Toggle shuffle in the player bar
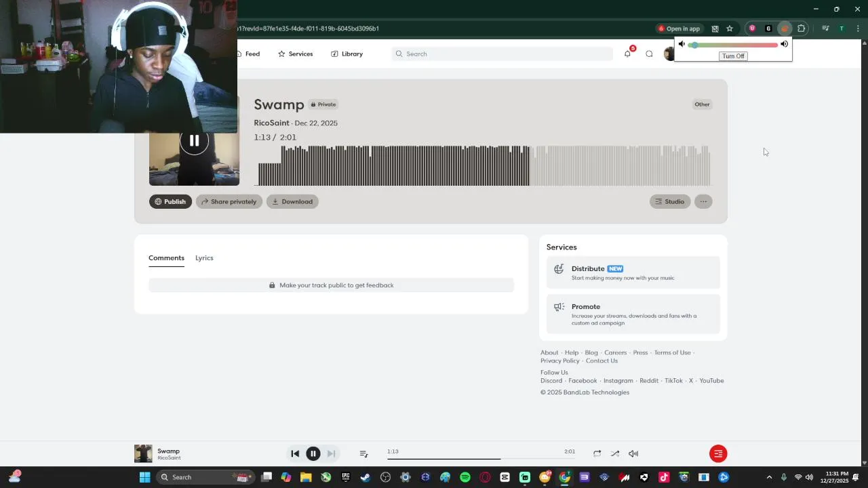This screenshot has width=868, height=488. 614,453
